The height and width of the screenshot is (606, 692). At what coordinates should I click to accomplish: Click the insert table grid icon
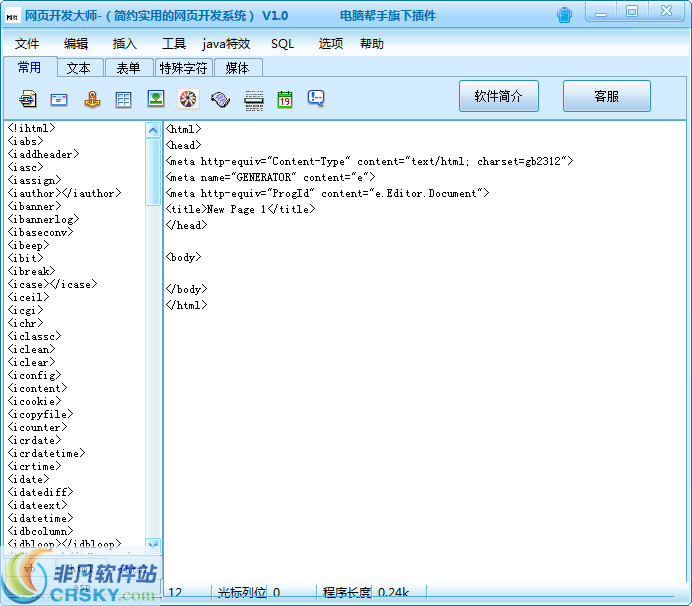[124, 99]
